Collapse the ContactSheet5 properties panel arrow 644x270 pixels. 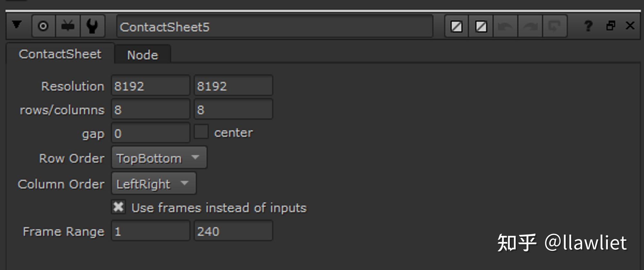pos(17,25)
